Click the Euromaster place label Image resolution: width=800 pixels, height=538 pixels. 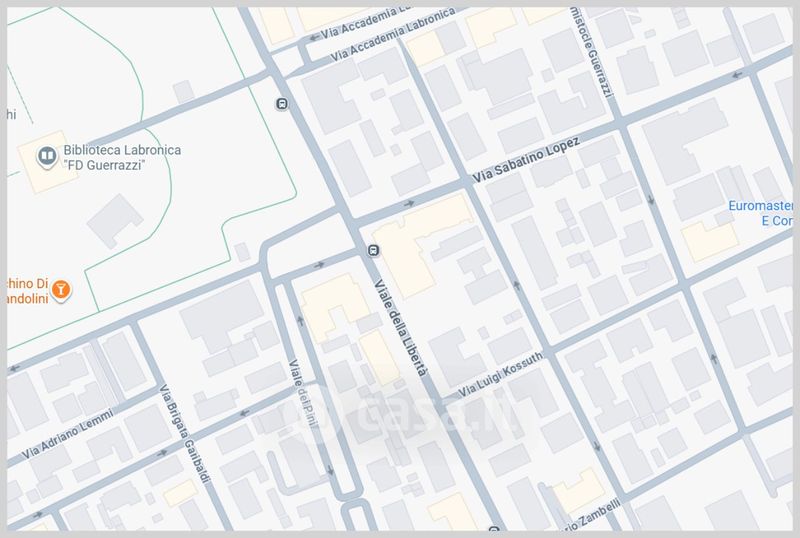[x=763, y=213]
